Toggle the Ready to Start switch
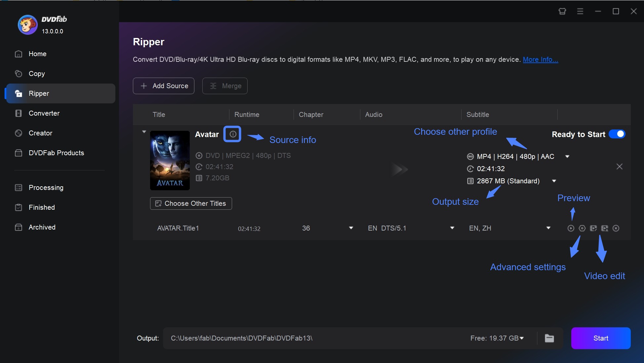This screenshot has width=644, height=363. [617, 134]
